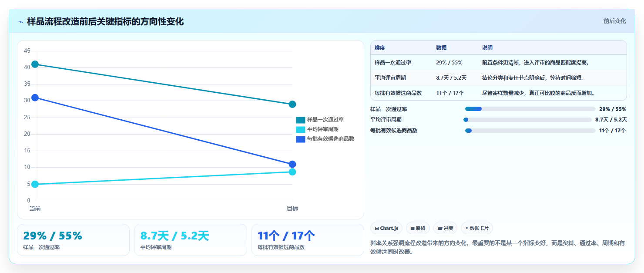
Task: Select table cell 样品一次通过率
Action: click(x=393, y=63)
